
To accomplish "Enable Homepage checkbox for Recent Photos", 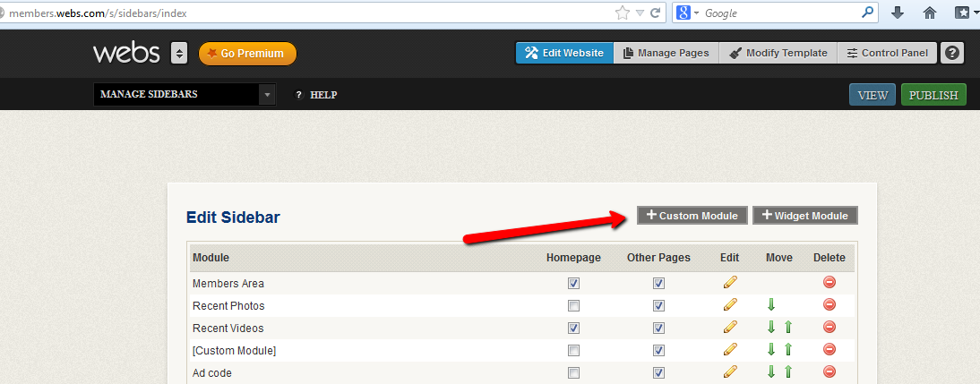I will point(573,305).
